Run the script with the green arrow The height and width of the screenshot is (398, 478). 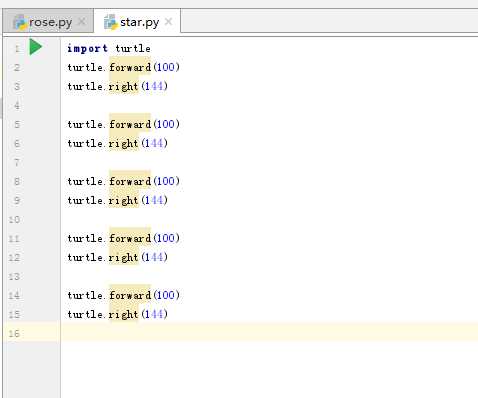[x=36, y=47]
